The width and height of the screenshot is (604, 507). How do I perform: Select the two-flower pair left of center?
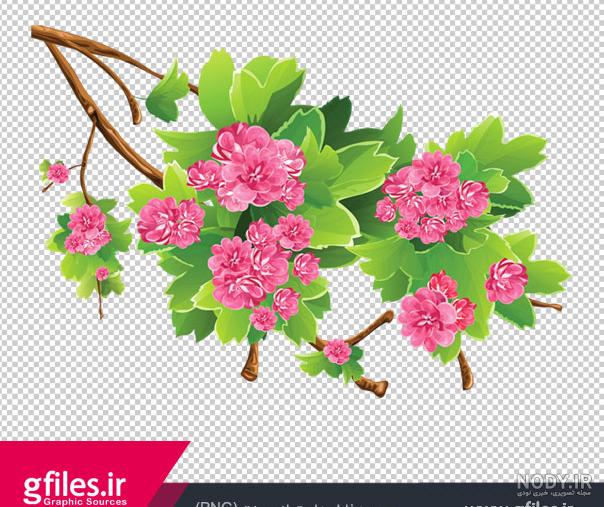coord(171,222)
